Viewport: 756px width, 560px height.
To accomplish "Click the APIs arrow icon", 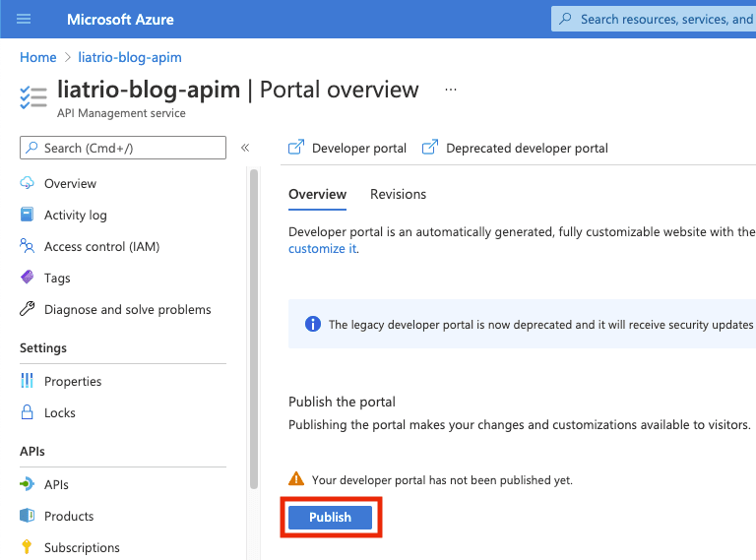I will point(27,484).
